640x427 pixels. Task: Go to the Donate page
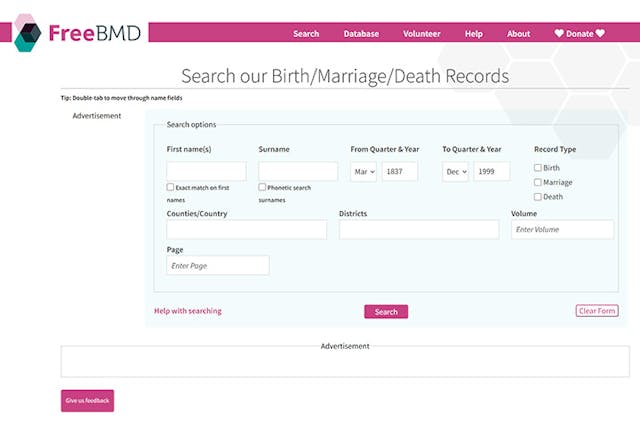coord(580,34)
